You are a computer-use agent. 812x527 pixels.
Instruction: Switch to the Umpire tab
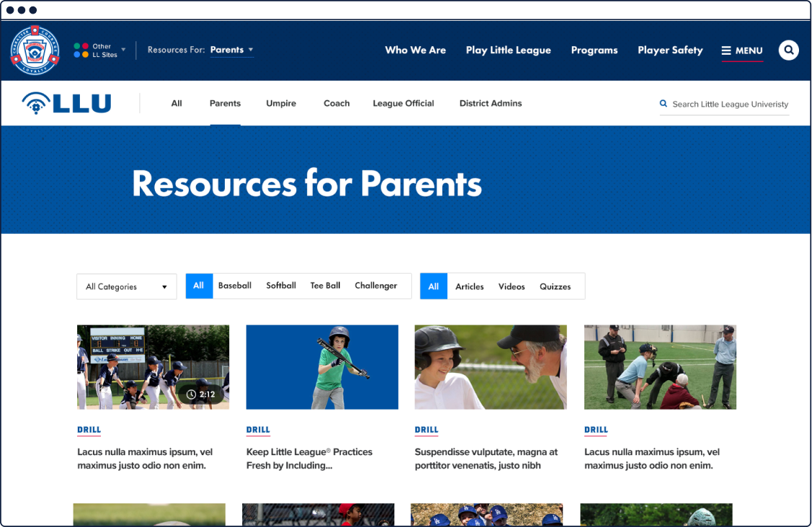(x=281, y=104)
